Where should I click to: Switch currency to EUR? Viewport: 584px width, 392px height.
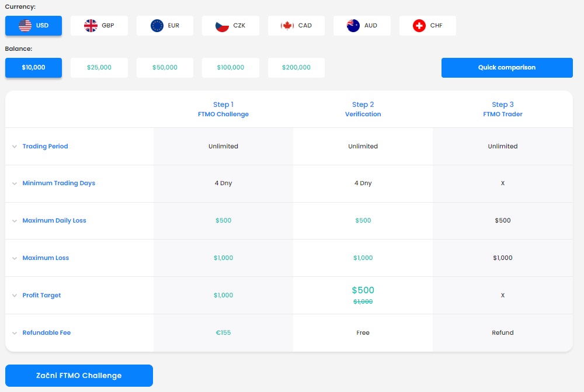click(165, 25)
